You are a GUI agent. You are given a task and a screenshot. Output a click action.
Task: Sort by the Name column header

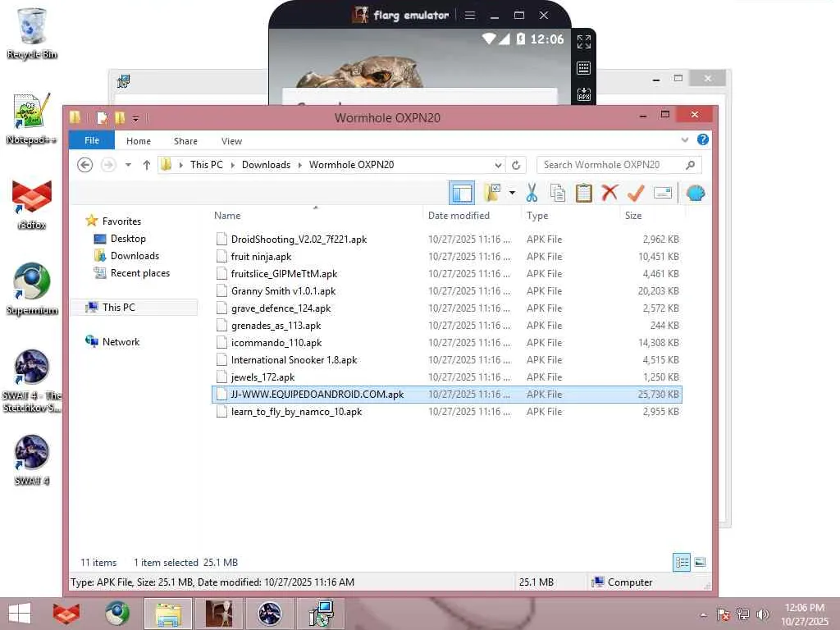[x=227, y=216]
